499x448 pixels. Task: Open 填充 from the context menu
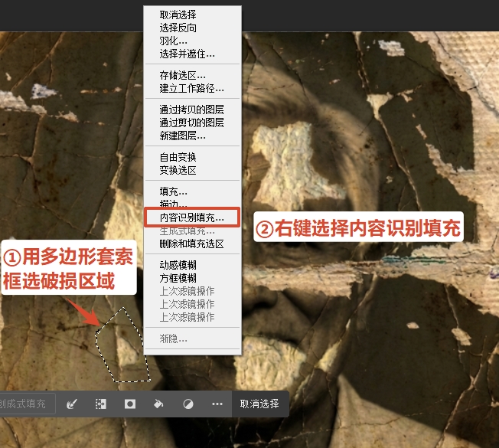pyautogui.click(x=174, y=191)
